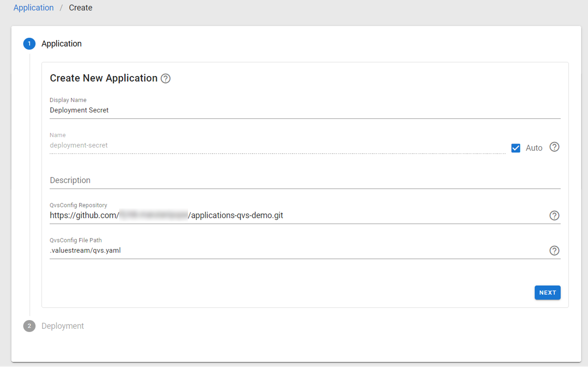Click the deployment-secret Name field
588x367 pixels.
tap(277, 145)
